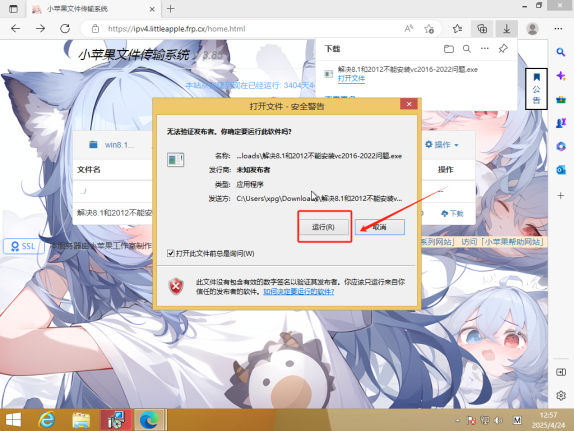This screenshot has height=431, width=574.
Task: Add page to favorites star
Action: 429,29
